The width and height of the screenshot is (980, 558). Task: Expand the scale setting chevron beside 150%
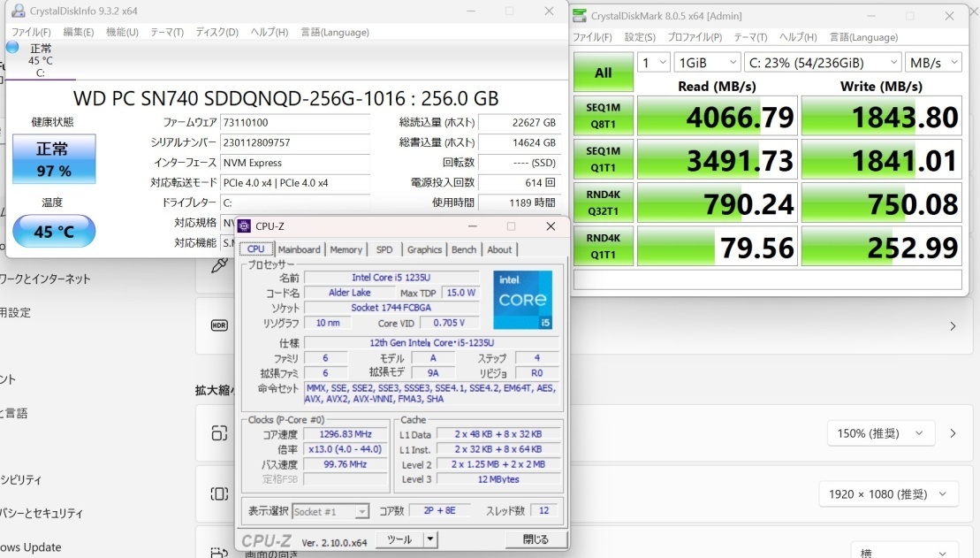[x=953, y=433]
